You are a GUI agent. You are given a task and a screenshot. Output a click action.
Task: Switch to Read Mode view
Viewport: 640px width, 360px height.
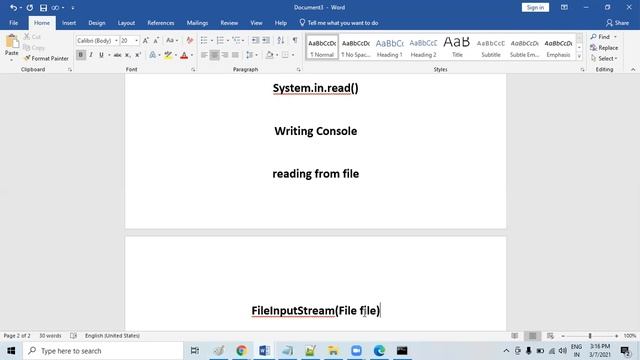pyautogui.click(x=515, y=336)
